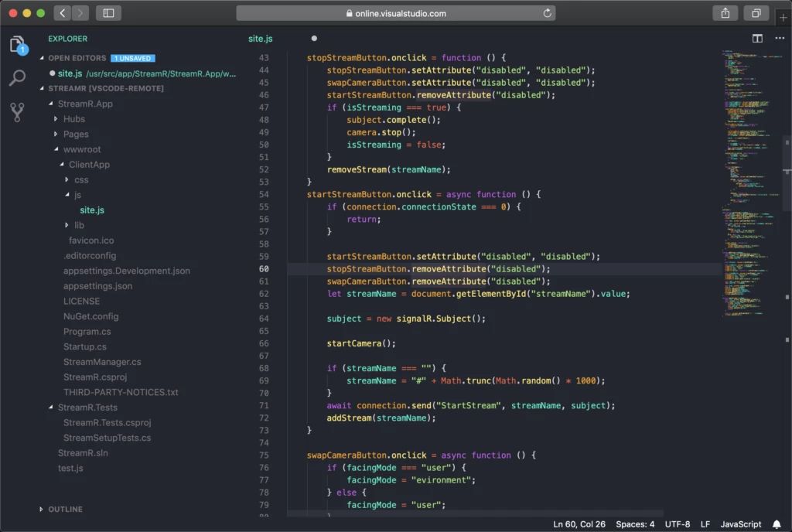This screenshot has height=532, width=792.
Task: Open the editor More Actions ellipsis icon
Action: click(x=780, y=38)
